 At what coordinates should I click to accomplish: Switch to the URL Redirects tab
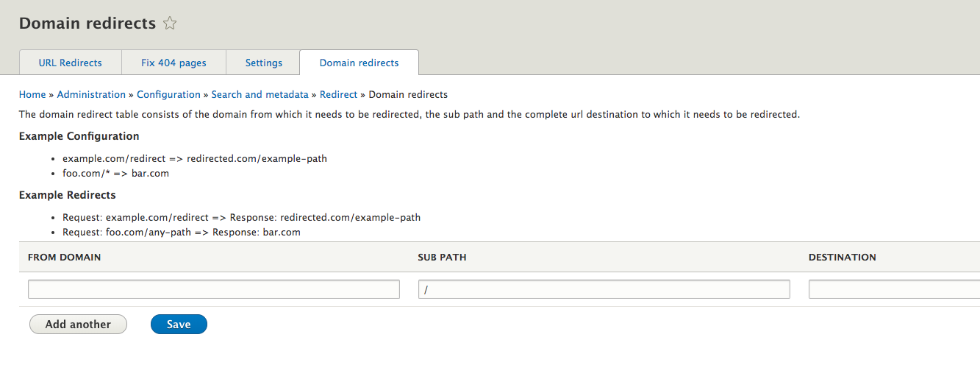click(x=71, y=63)
